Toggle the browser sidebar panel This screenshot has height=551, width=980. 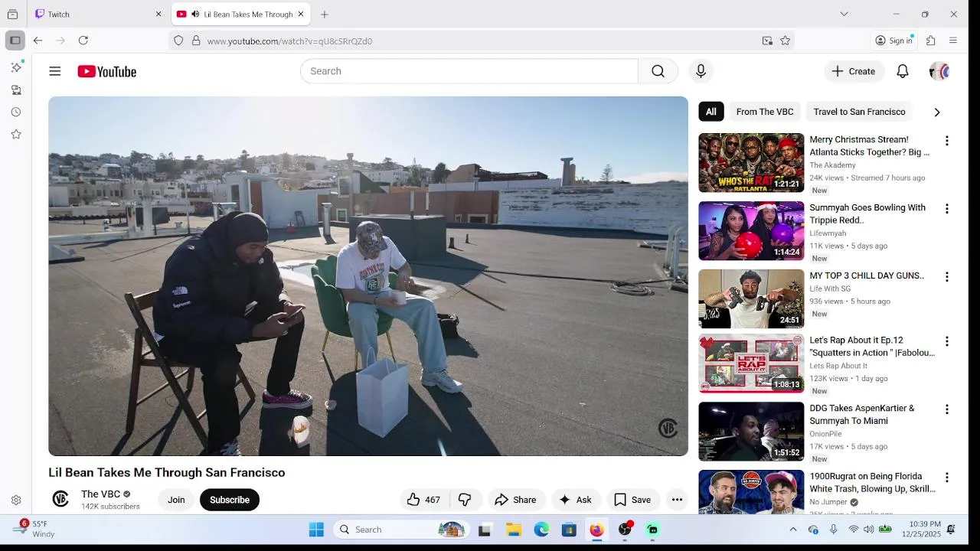pos(15,41)
